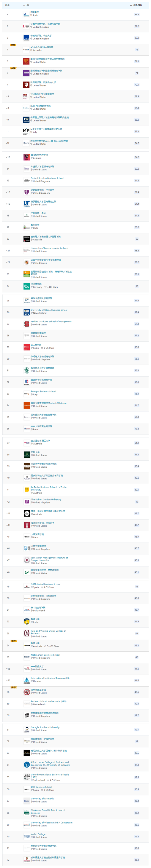
Task: Click the Bologna Business School BBS logo
Action: [x=27, y=393]
